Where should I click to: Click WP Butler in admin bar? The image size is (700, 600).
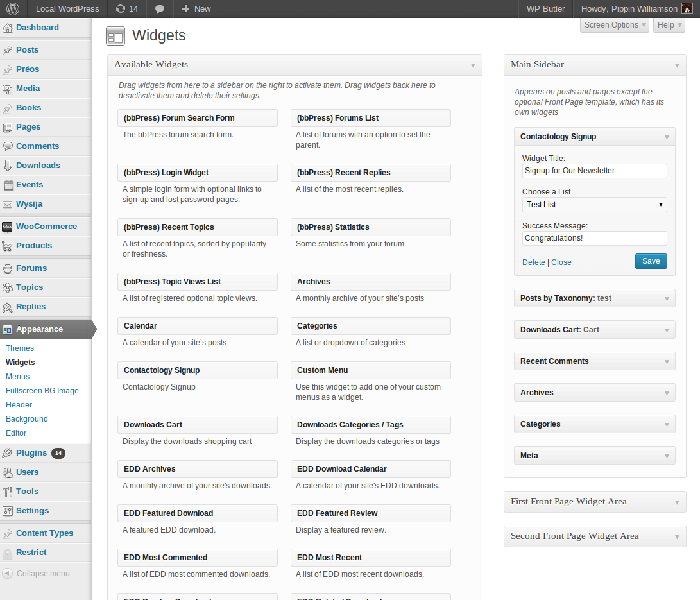tap(545, 8)
